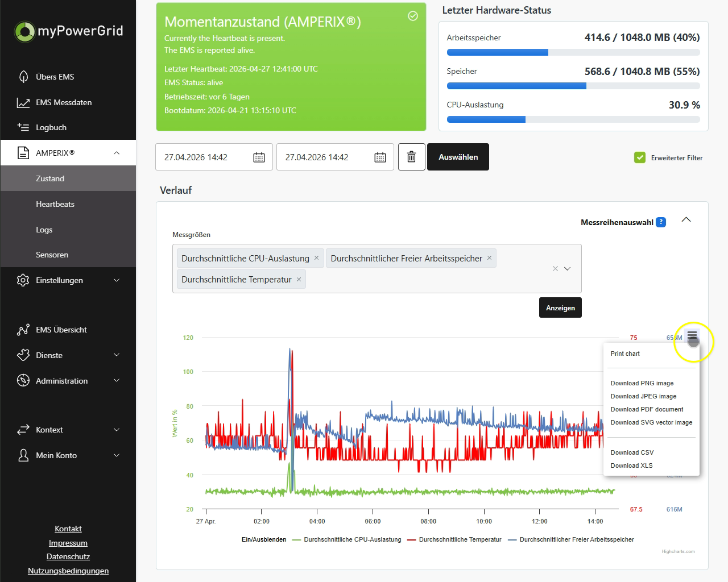Click the Kontext arrows icon
The image size is (728, 582).
tap(23, 430)
